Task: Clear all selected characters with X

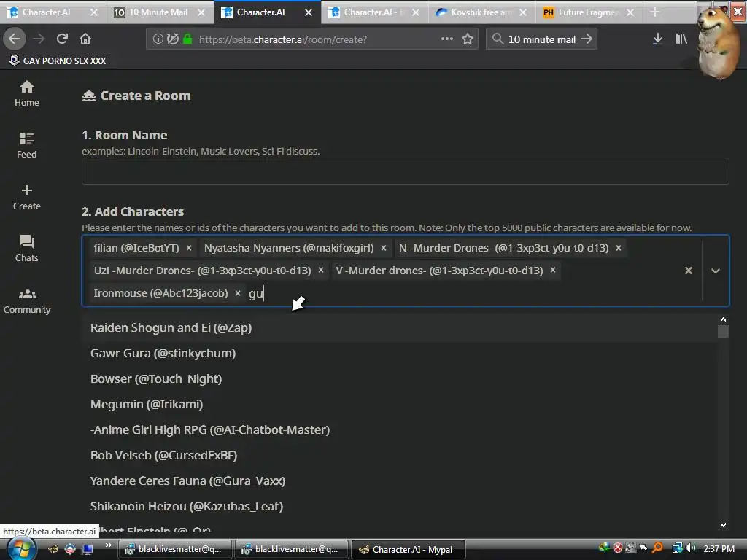Action: coord(689,271)
